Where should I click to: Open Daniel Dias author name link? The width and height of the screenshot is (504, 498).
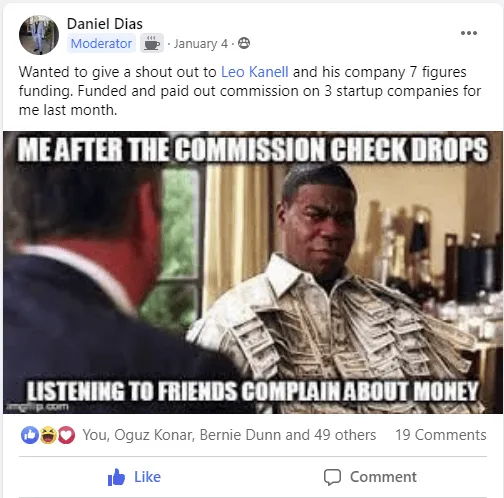105,24
